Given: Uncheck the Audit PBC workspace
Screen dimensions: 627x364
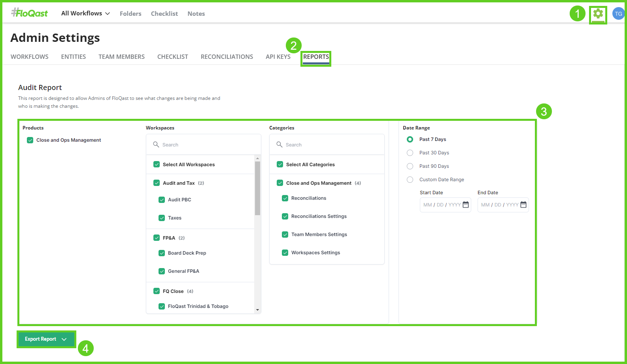Looking at the screenshot, I should coord(162,200).
